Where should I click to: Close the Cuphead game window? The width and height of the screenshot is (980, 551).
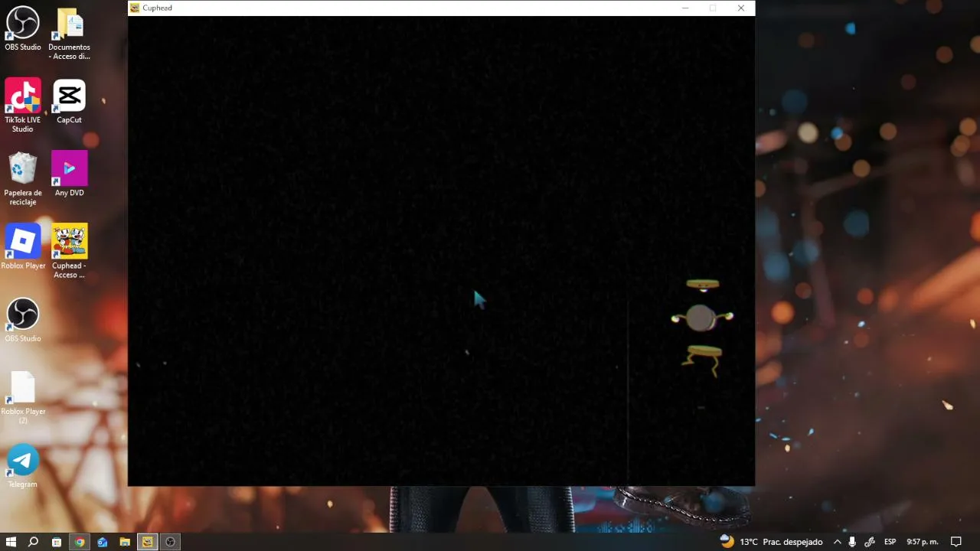coord(741,8)
